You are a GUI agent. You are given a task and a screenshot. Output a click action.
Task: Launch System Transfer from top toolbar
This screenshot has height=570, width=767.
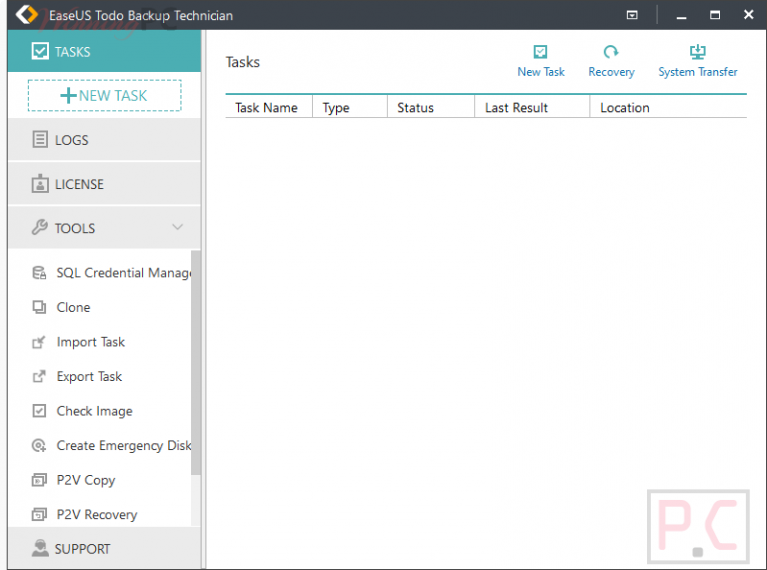coord(698,61)
